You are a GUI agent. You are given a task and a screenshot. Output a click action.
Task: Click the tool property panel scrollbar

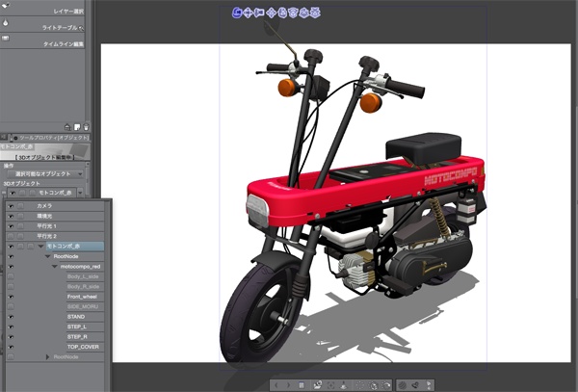88,179
